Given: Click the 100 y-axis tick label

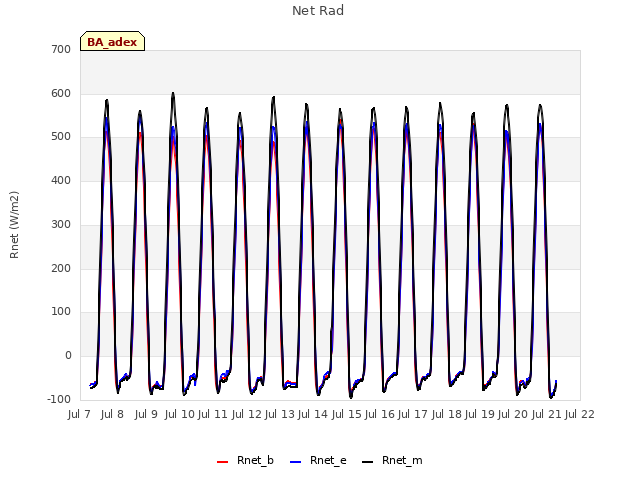Looking at the screenshot, I should coord(61,312).
